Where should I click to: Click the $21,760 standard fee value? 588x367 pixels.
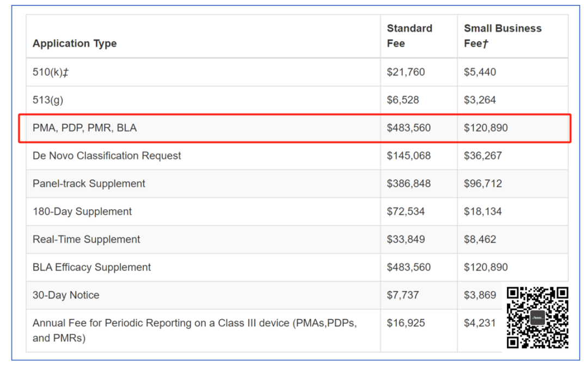406,72
